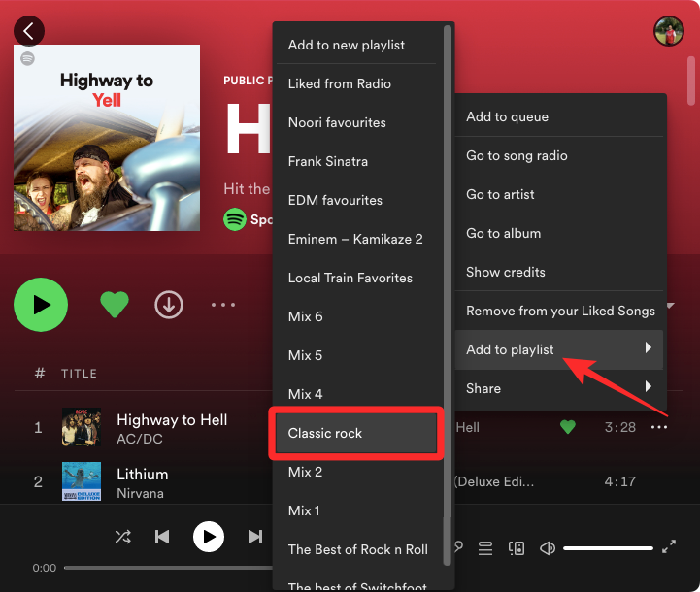Open the Nirvana artist link
The image size is (700, 592).
[140, 493]
